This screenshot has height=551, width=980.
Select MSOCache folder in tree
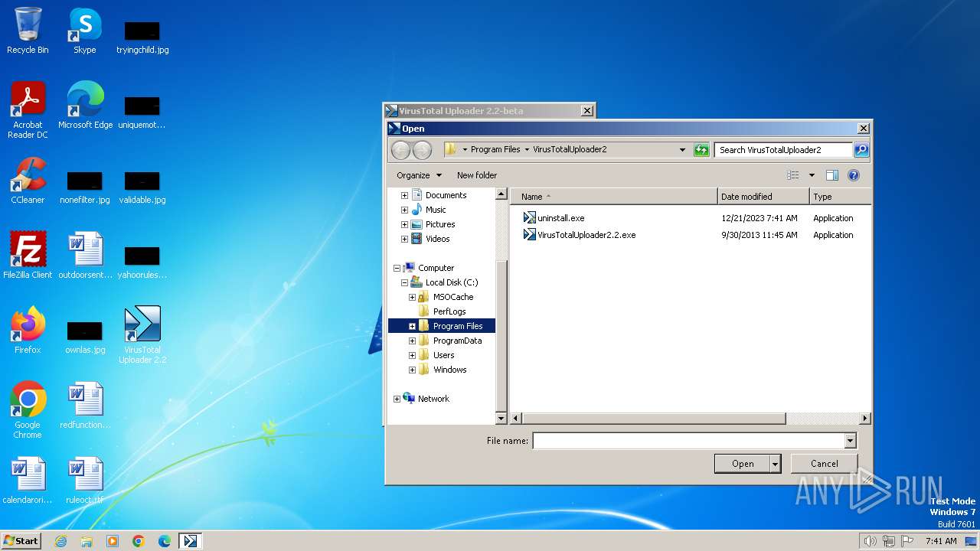pyautogui.click(x=452, y=297)
